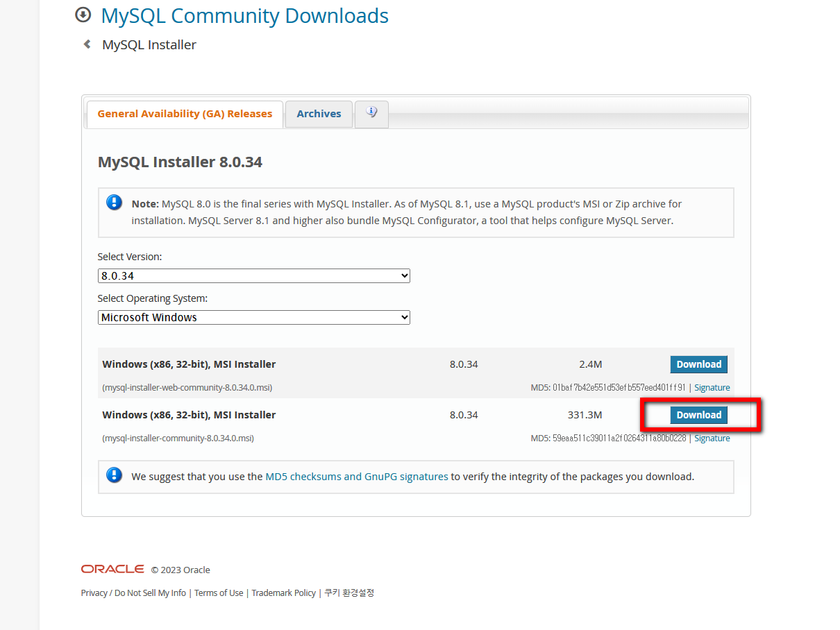
Task: Click the blue info icon in the Note box
Action: point(114,203)
